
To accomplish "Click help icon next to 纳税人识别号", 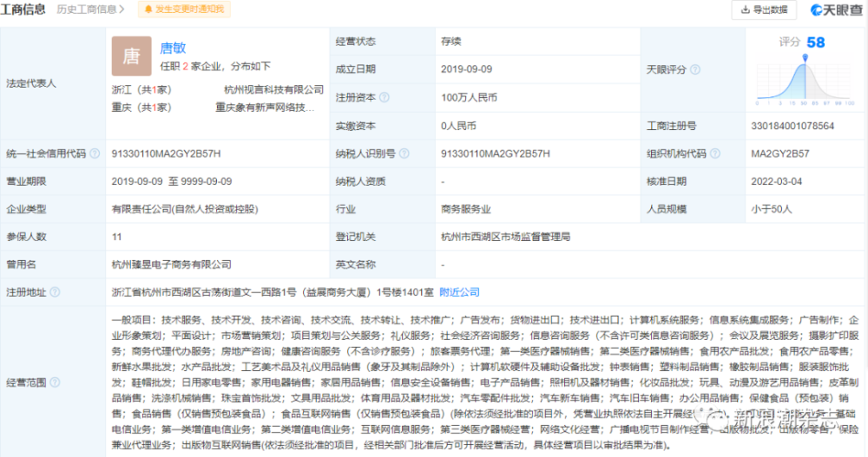I will [x=404, y=153].
